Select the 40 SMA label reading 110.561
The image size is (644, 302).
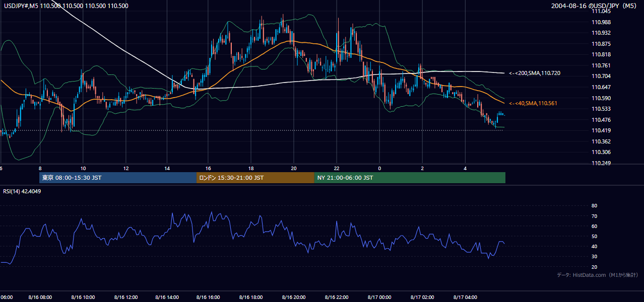533,103
